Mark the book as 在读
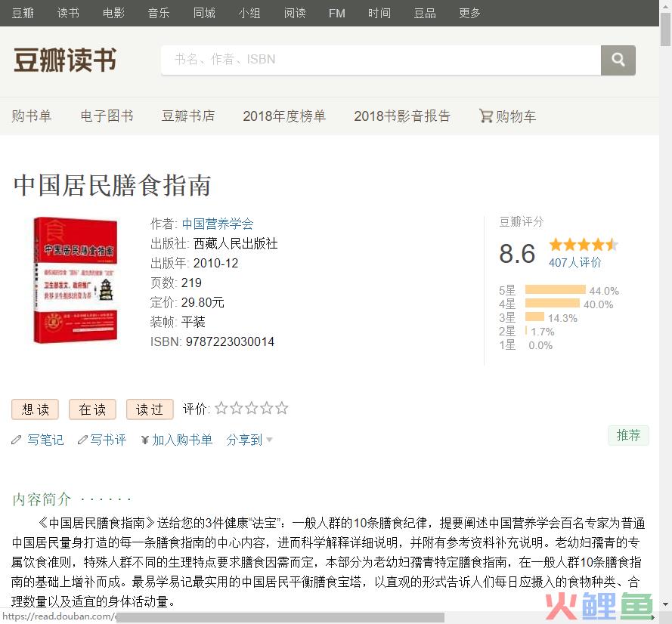This screenshot has width=672, height=624. pyautogui.click(x=92, y=409)
